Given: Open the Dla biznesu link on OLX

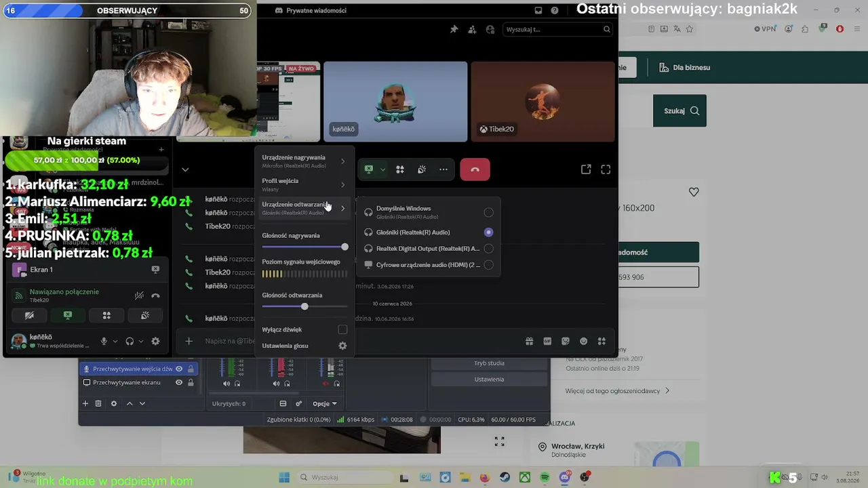Looking at the screenshot, I should (x=684, y=68).
